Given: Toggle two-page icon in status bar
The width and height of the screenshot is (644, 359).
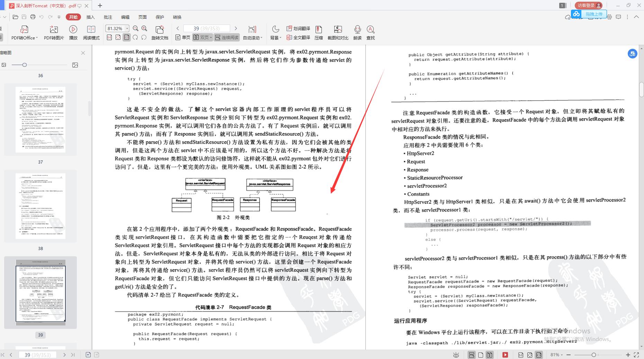Looking at the screenshot, I should point(489,355).
